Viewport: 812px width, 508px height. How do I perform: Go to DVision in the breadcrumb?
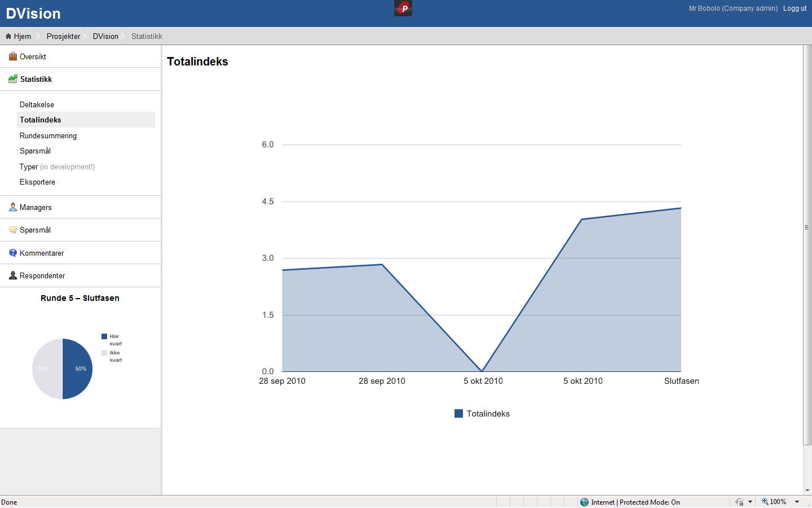pyautogui.click(x=105, y=36)
